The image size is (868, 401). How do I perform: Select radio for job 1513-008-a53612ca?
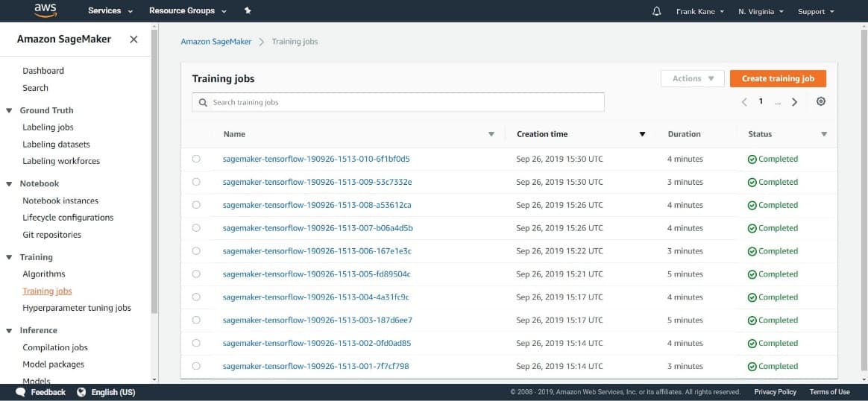tap(196, 205)
